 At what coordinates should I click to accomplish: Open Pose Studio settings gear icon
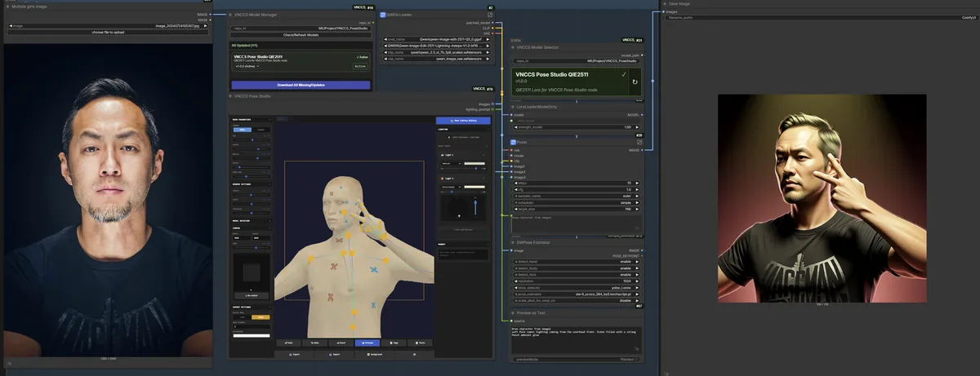point(414,354)
